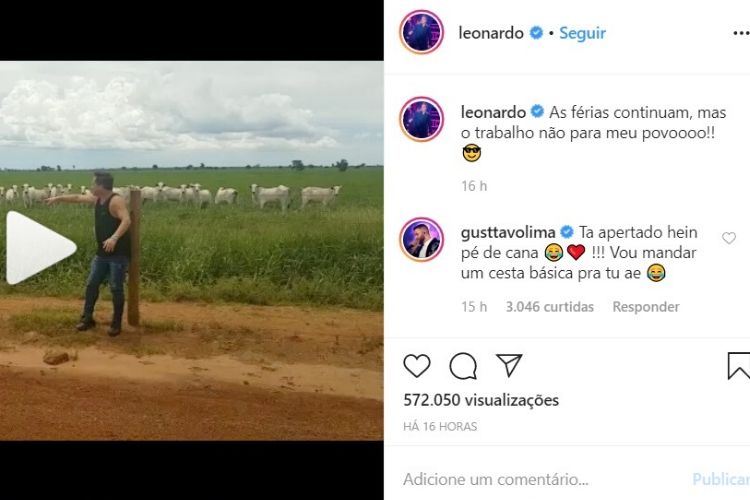Screen dimensions: 750x500
Task: Share post via paper plane icon
Action: click(x=508, y=366)
